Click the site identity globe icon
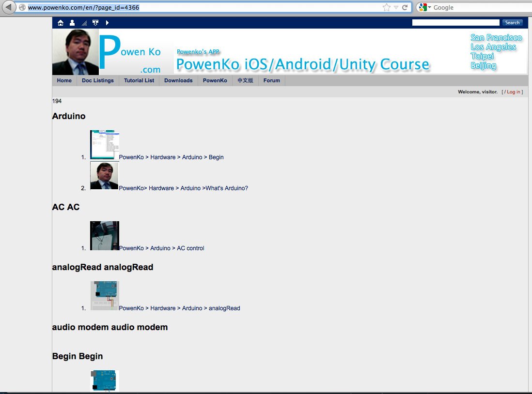The height and width of the screenshot is (394, 532). (x=22, y=7)
